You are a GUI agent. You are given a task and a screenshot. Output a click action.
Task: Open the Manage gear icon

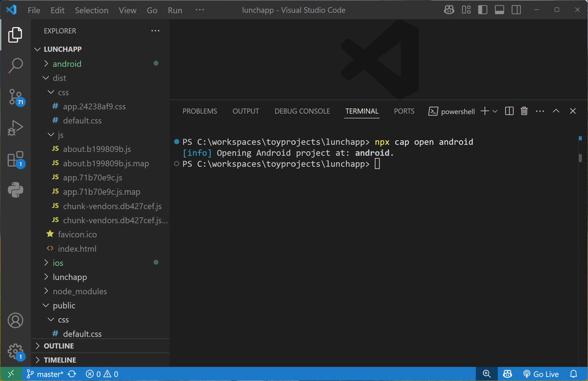tap(15, 352)
